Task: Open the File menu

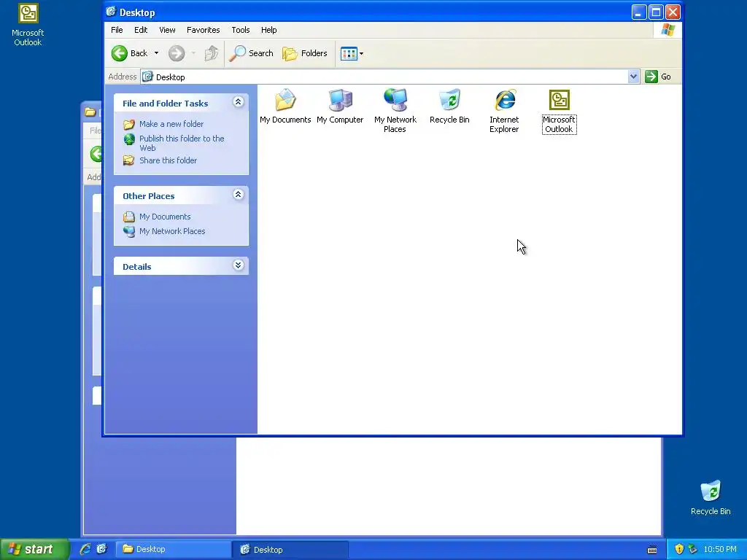Action: [x=117, y=30]
